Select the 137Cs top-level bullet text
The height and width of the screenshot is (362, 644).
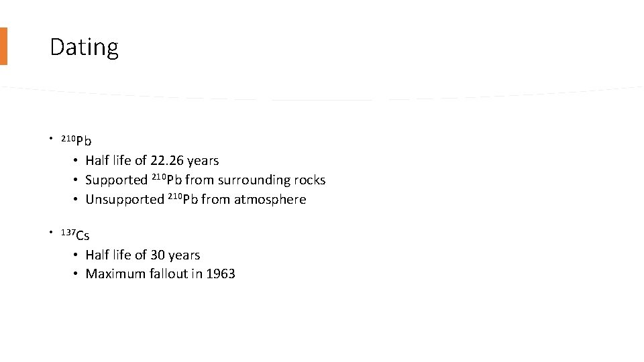[75, 235]
